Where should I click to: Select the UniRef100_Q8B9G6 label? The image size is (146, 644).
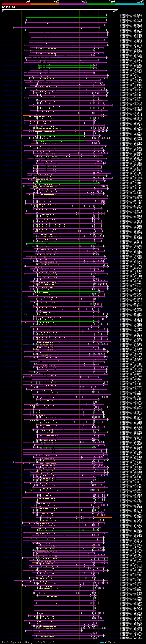[x=131, y=95]
